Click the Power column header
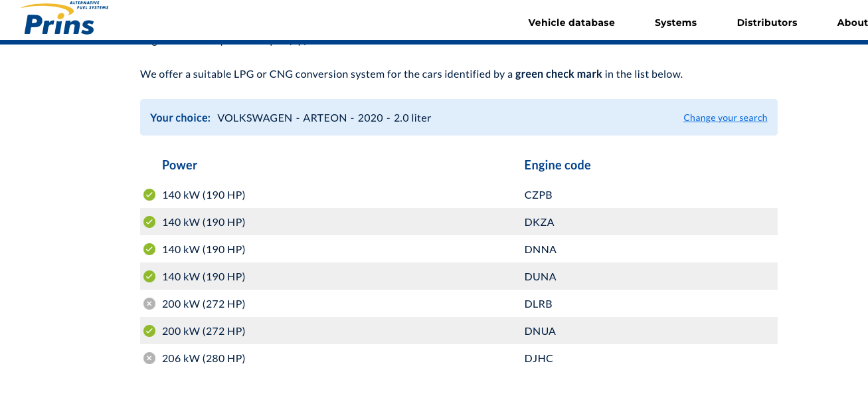Viewport: 868px width, 402px height. (179, 165)
